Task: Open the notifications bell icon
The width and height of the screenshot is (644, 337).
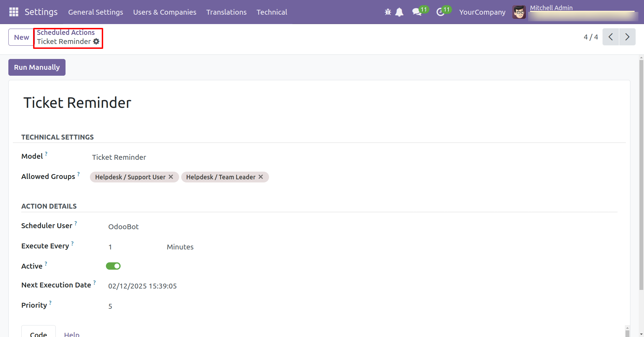Action: click(x=399, y=12)
